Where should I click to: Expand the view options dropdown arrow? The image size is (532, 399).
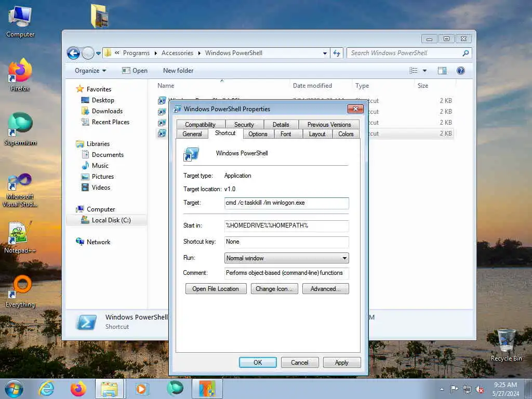point(424,71)
